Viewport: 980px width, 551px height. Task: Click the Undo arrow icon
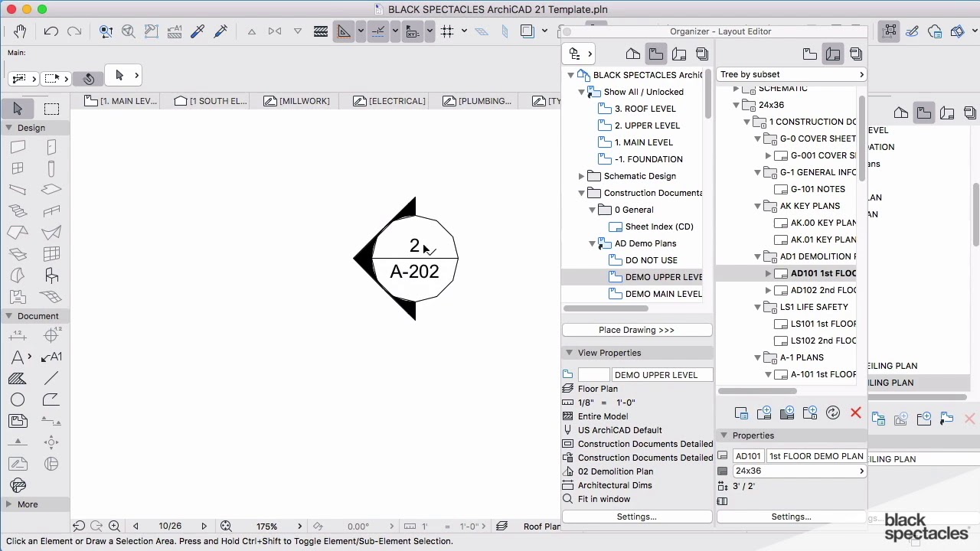point(51,31)
